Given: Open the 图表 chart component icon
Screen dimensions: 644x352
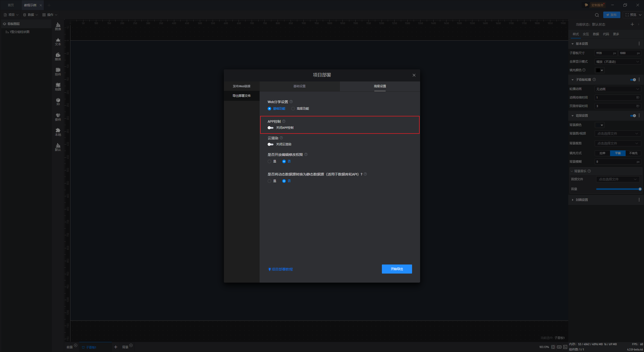Looking at the screenshot, I should click(58, 26).
